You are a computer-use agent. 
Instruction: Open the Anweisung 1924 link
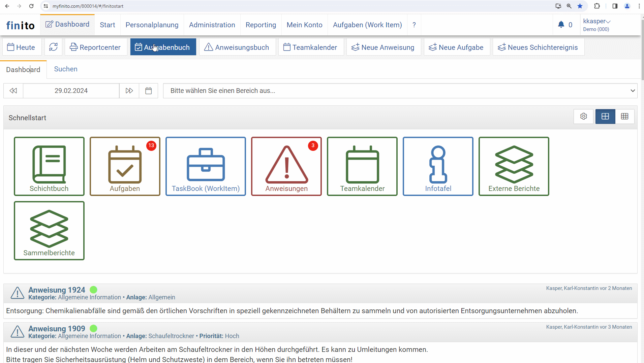click(x=57, y=290)
